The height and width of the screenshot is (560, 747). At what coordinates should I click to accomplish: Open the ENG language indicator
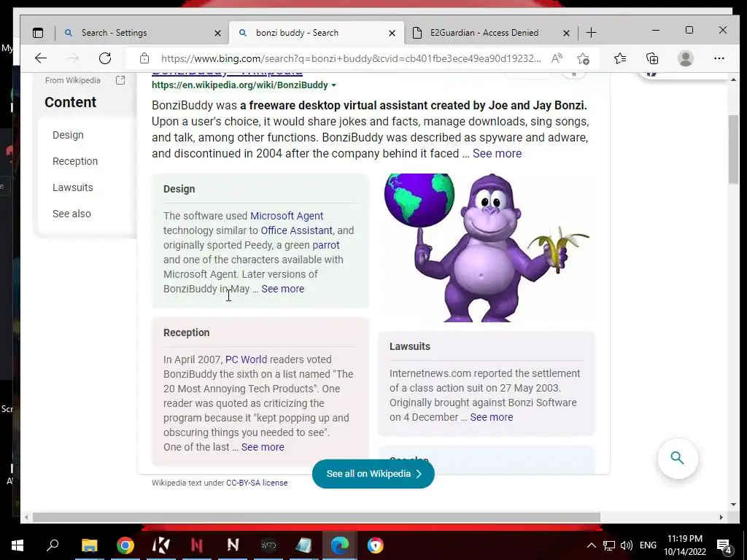click(x=648, y=545)
